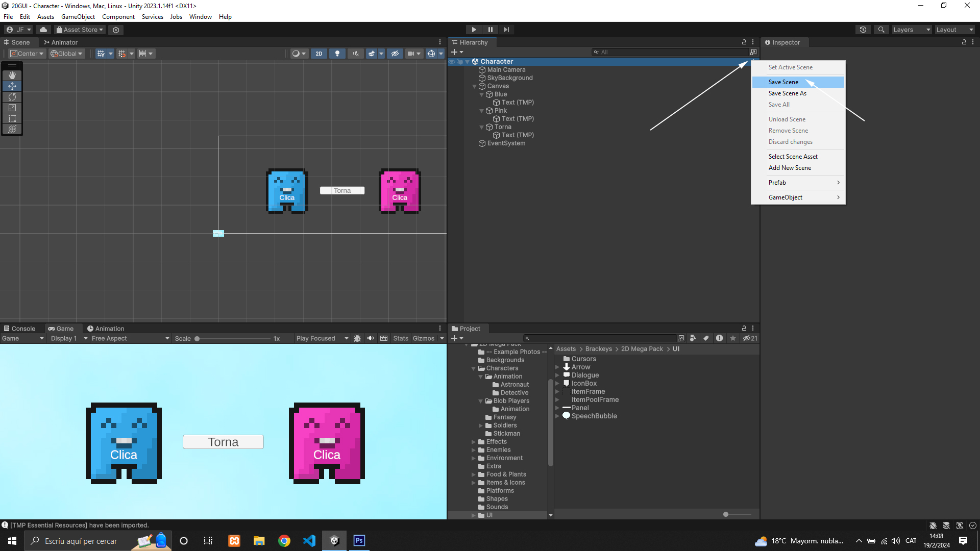Viewport: 980px width, 551px height.
Task: Select the Scale tool
Action: [x=12, y=108]
